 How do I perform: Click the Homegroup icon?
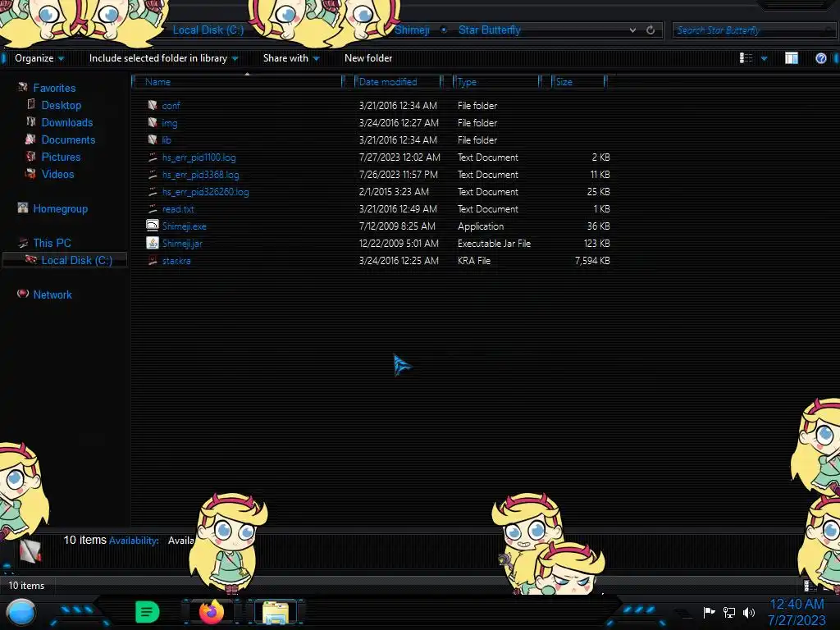22,208
